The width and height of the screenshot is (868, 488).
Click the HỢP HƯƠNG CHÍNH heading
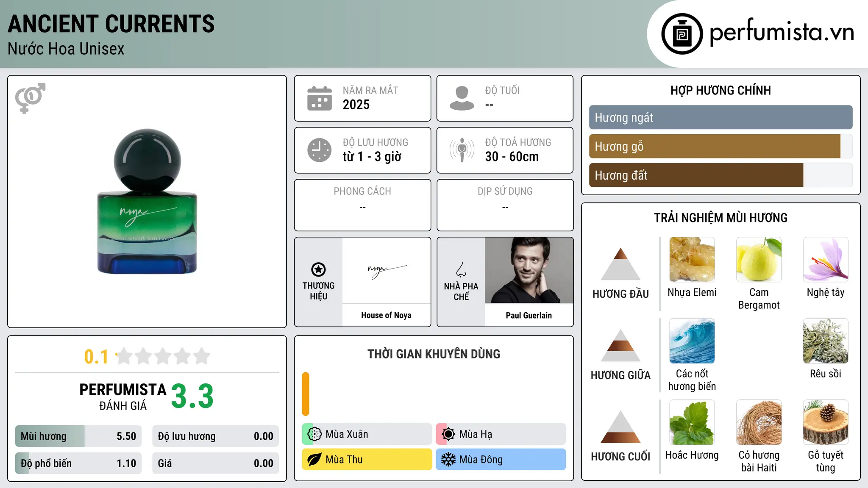(x=721, y=90)
